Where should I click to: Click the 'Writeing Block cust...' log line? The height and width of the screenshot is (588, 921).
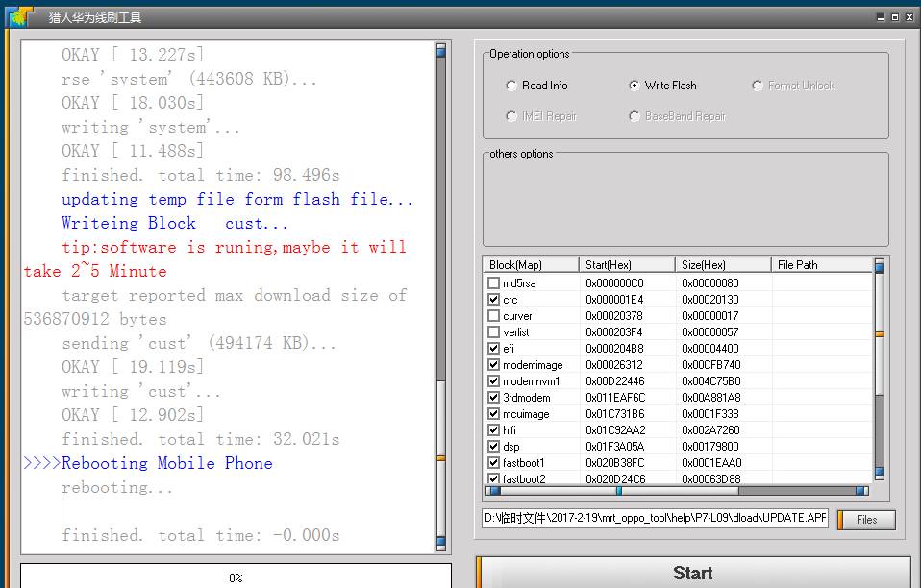point(174,224)
